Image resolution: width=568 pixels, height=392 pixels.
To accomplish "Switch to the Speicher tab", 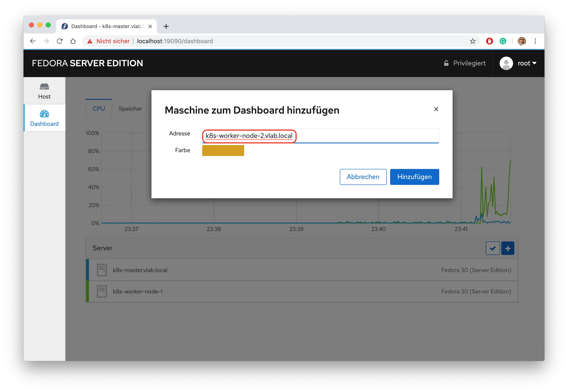I will click(x=130, y=109).
